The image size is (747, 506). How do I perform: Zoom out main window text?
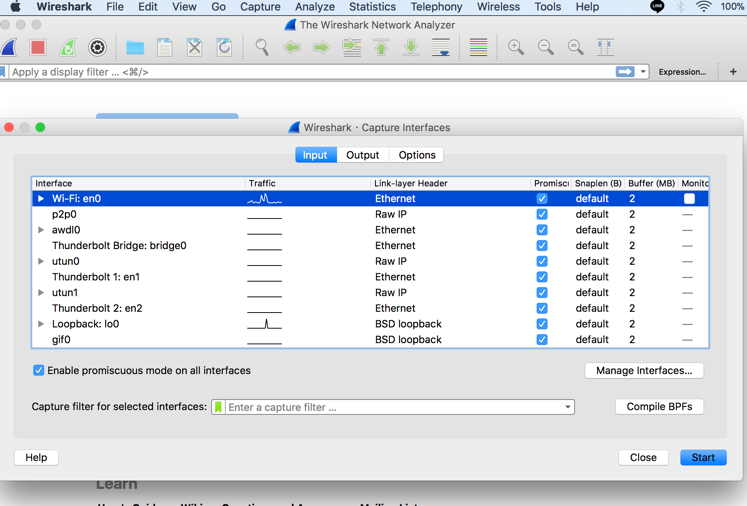pyautogui.click(x=546, y=47)
